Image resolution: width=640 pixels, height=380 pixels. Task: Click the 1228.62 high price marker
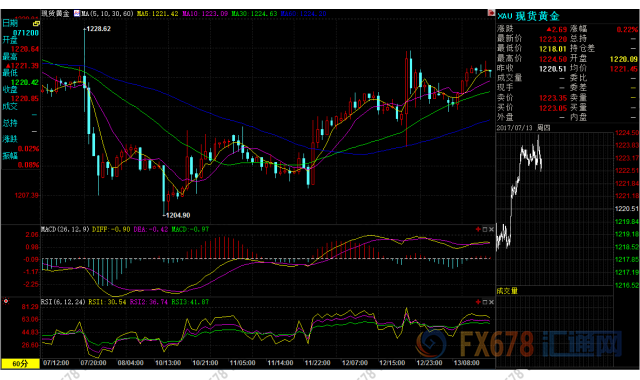[x=98, y=29]
